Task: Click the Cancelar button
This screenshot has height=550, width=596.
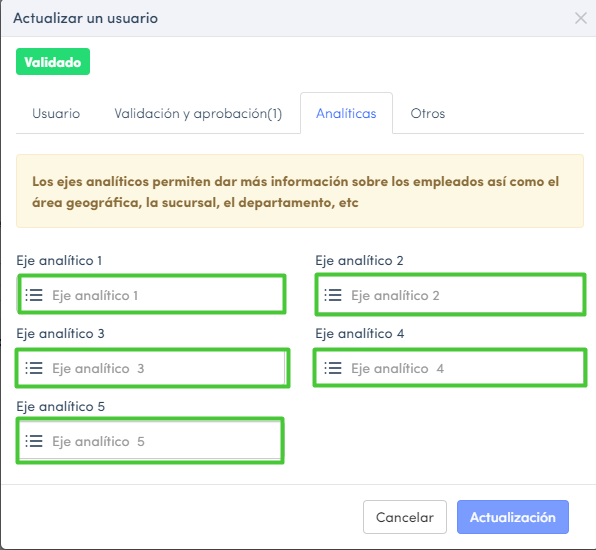Action: [405, 517]
